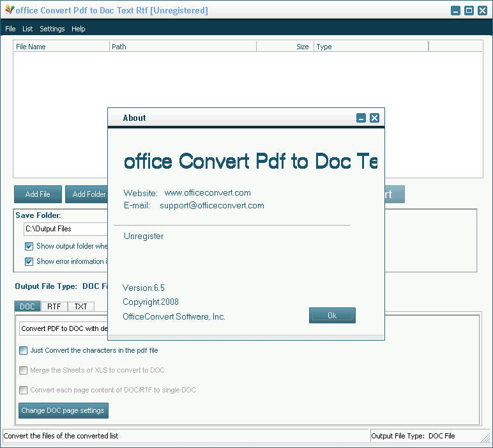This screenshot has height=448, width=493.
Task: Click the Add File button
Action: tap(38, 194)
